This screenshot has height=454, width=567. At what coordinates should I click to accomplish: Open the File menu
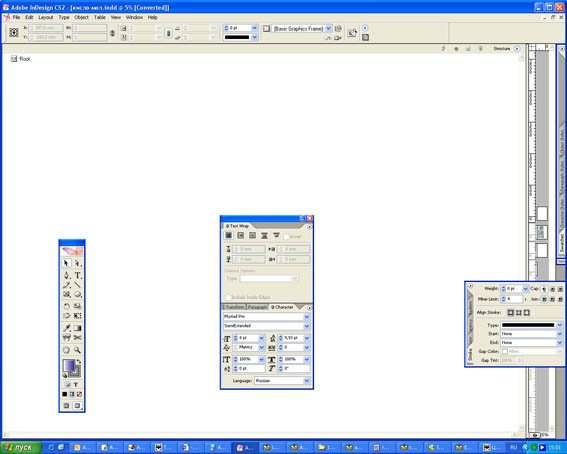click(16, 17)
